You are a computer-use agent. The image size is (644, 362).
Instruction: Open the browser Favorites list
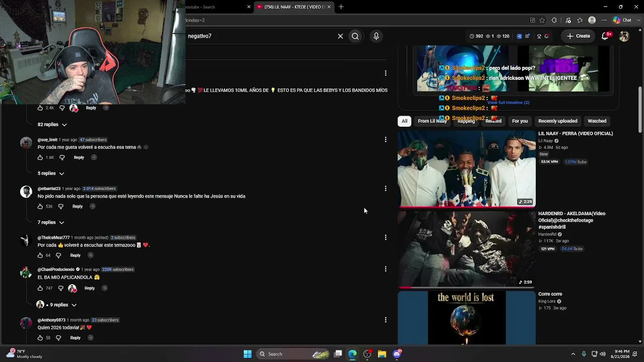[x=580, y=20]
